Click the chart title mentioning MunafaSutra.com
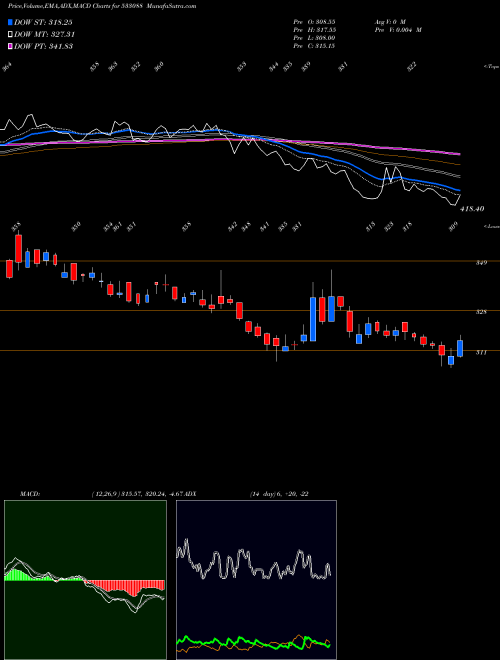The width and height of the screenshot is (500, 660). [102, 6]
